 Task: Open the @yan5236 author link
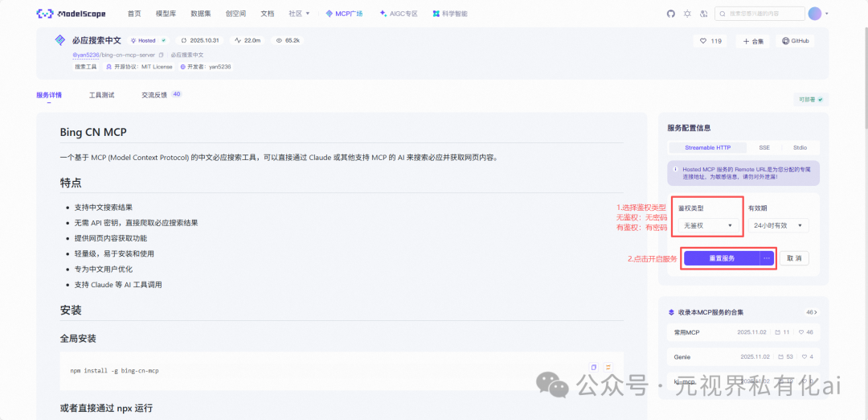86,55
